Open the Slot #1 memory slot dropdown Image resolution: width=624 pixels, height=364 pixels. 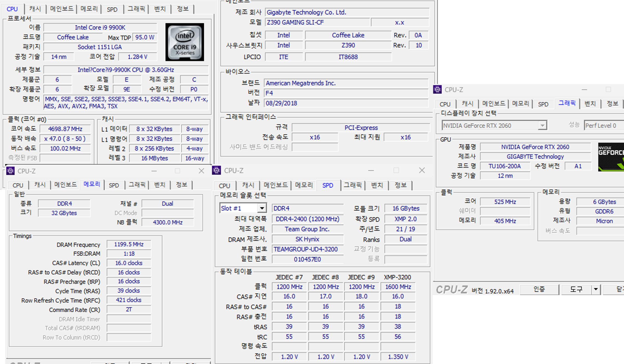[x=262, y=208]
